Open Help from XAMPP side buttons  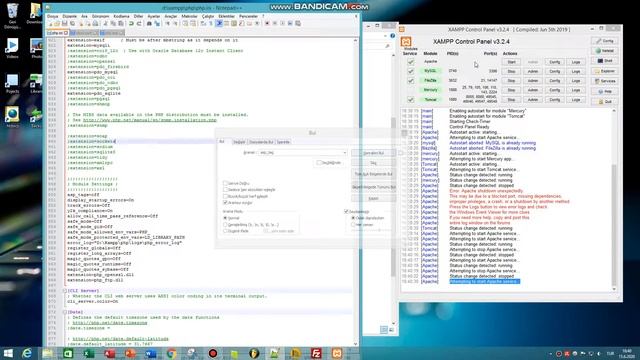pyautogui.click(x=604, y=91)
